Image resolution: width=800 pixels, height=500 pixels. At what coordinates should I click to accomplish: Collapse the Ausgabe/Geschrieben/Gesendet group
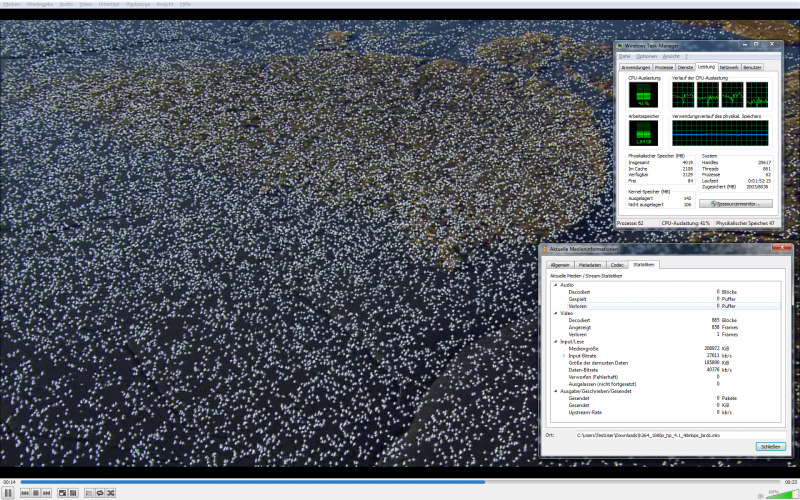tap(556, 391)
